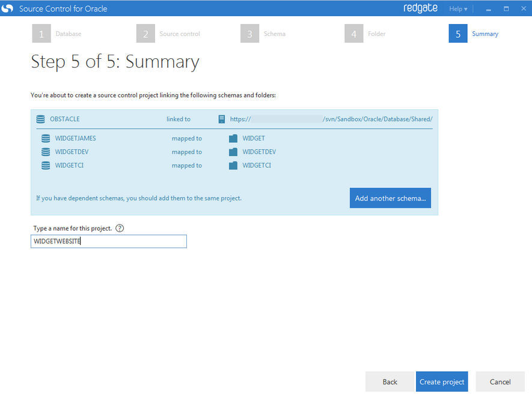Open the Help dropdown menu
The width and height of the screenshot is (532, 400).
point(458,9)
